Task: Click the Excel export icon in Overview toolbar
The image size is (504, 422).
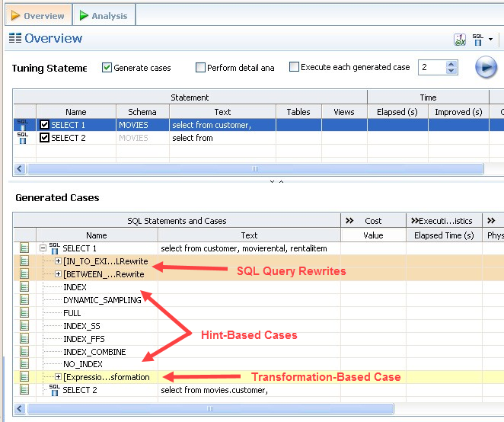Action: 460,40
